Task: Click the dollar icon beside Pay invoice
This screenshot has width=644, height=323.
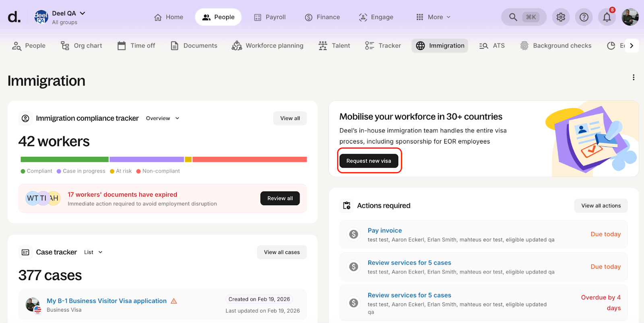Action: tap(353, 235)
